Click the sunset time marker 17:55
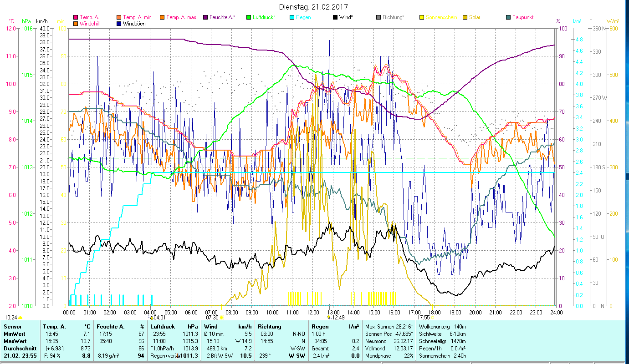629x364 pixels. pos(424,318)
